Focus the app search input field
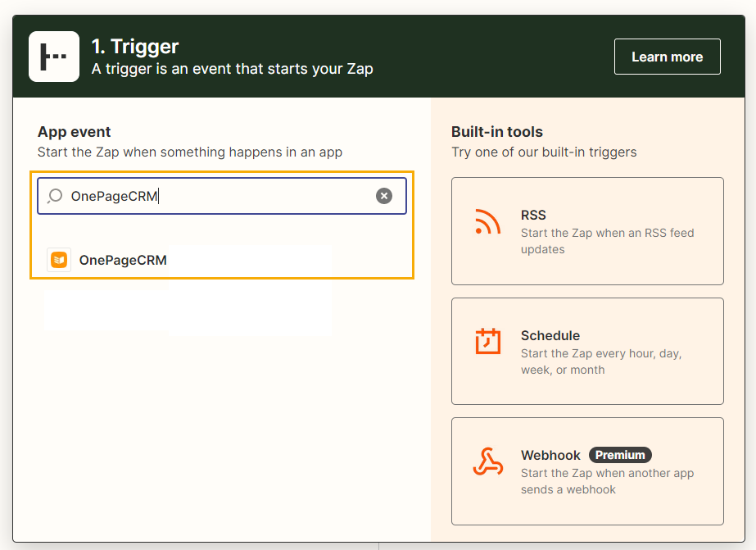 (222, 196)
